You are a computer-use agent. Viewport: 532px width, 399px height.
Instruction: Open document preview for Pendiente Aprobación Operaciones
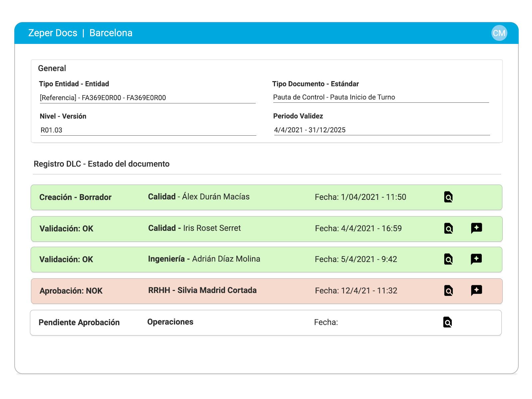449,322
